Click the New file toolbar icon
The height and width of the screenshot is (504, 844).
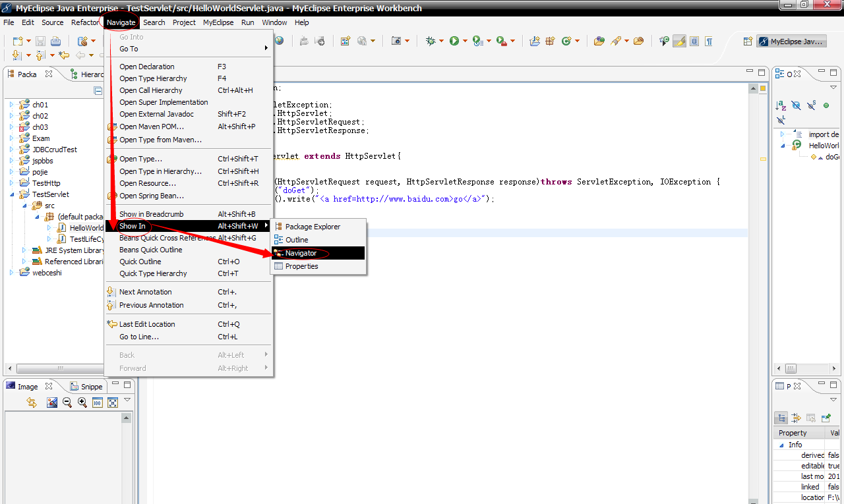pos(17,41)
